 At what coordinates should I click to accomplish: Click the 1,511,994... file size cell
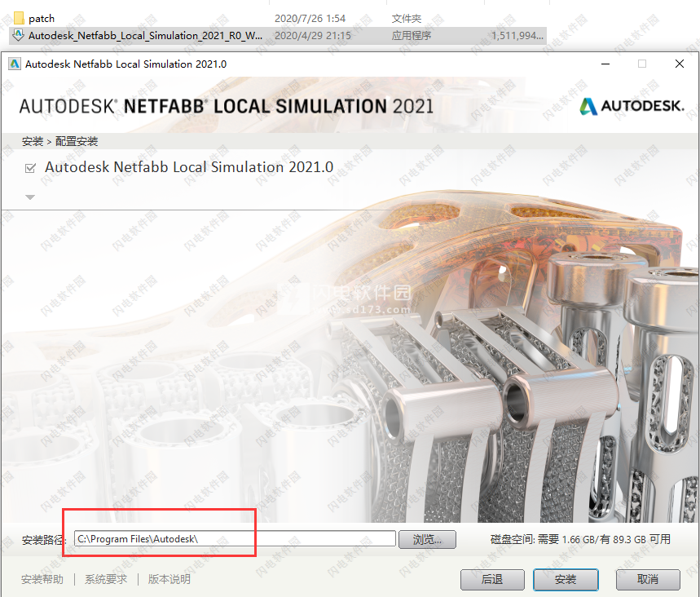tap(517, 36)
